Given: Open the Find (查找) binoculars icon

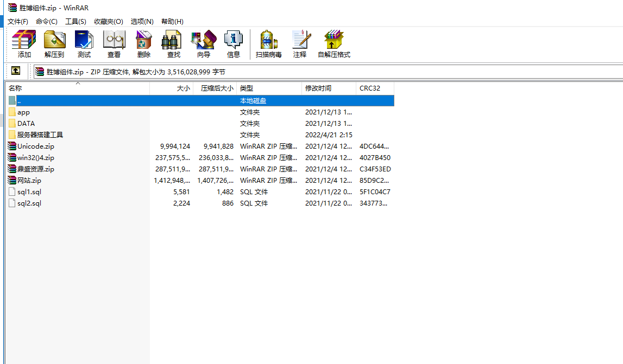Looking at the screenshot, I should (x=173, y=43).
